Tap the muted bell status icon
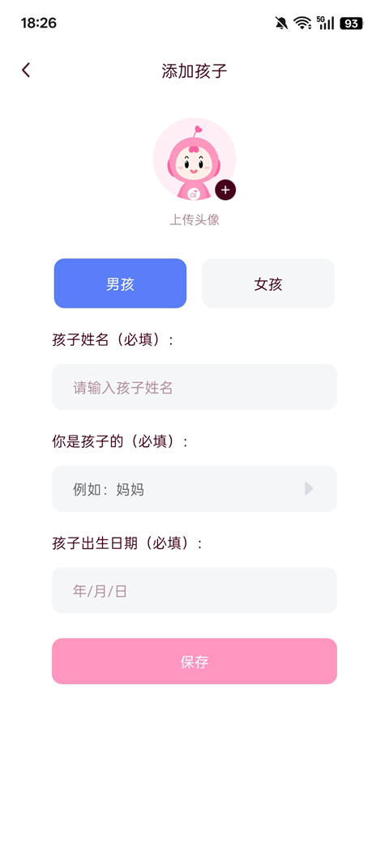This screenshot has height=868, width=389. pyautogui.click(x=281, y=23)
